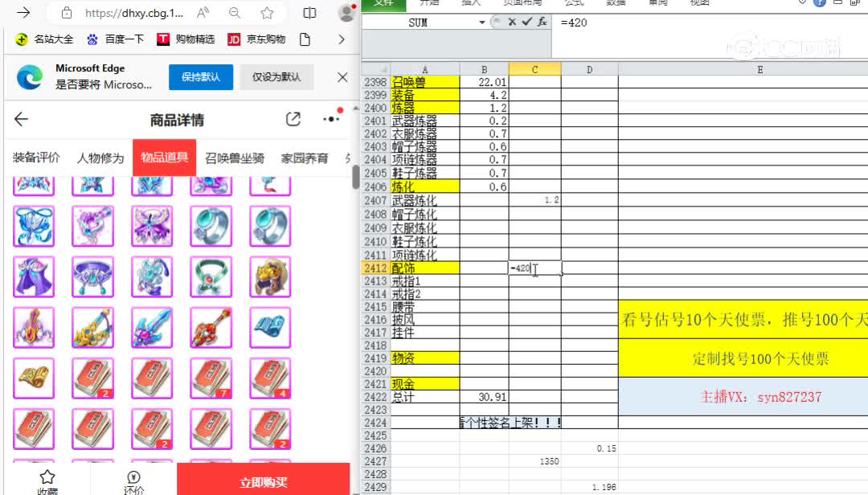Open the 购物精选 bookmark
The image size is (868, 495).
[x=186, y=39]
